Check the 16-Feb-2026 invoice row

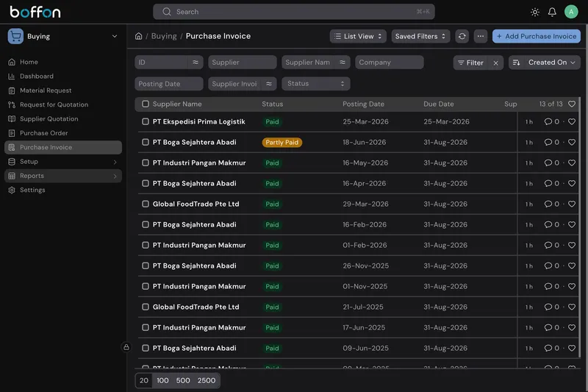click(146, 225)
